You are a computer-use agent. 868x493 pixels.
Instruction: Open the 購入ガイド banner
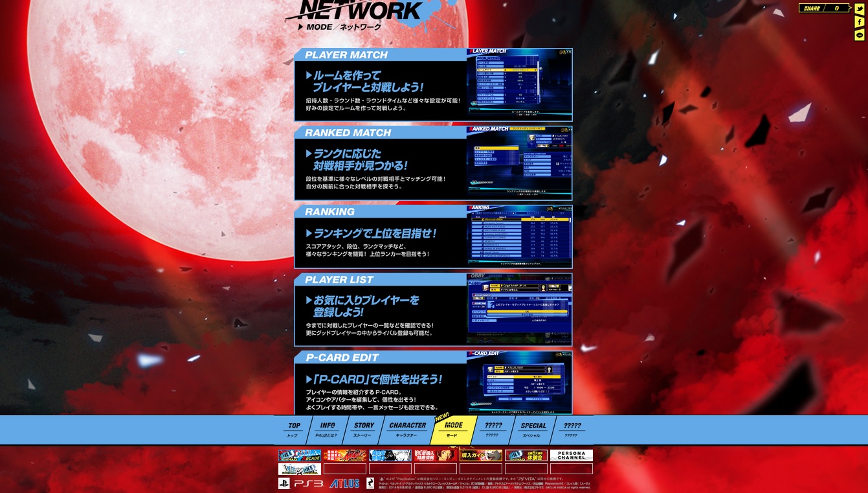coord(481,455)
